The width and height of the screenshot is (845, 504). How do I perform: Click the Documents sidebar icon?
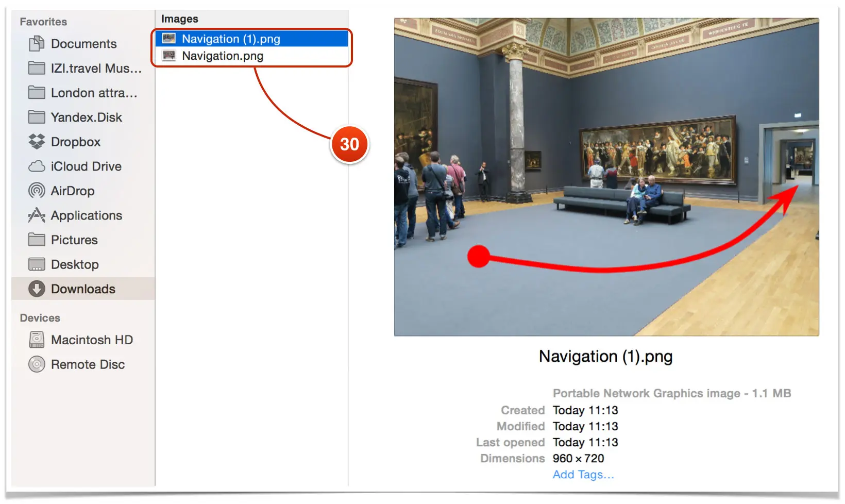(37, 44)
